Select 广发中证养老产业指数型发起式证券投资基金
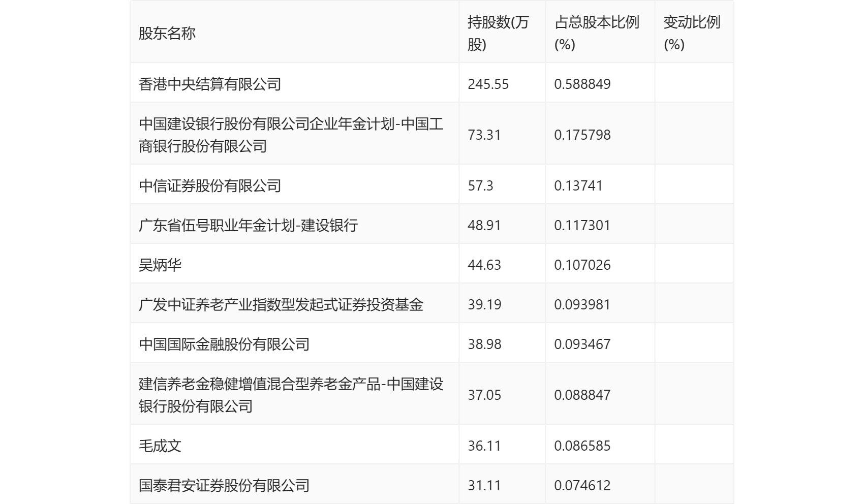This screenshot has width=864, height=504. 281,304
